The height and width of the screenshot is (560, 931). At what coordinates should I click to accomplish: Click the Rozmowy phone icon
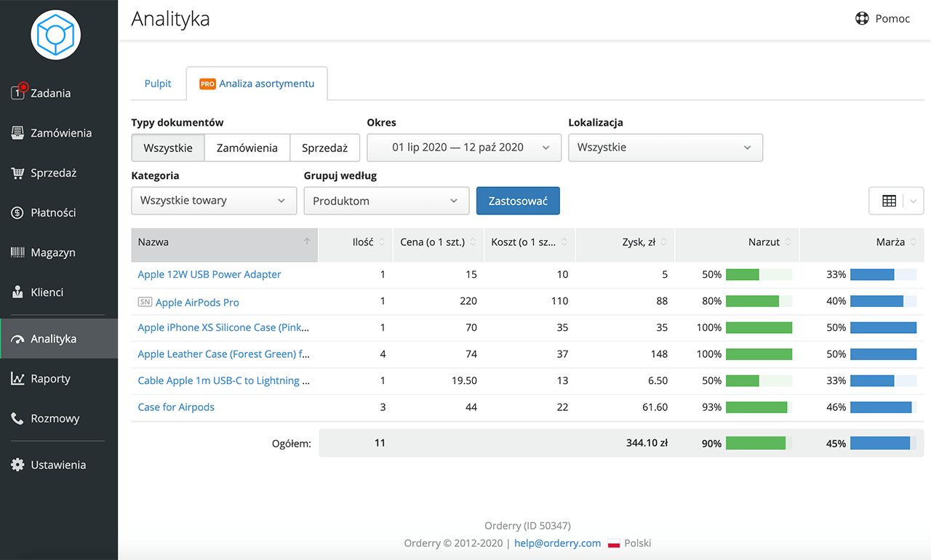pos(18,418)
